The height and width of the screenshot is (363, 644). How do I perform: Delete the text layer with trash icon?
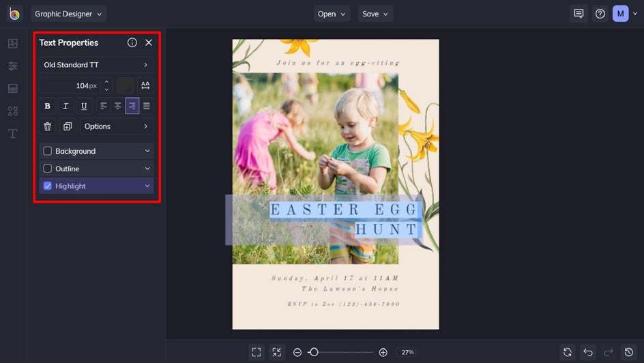47,126
